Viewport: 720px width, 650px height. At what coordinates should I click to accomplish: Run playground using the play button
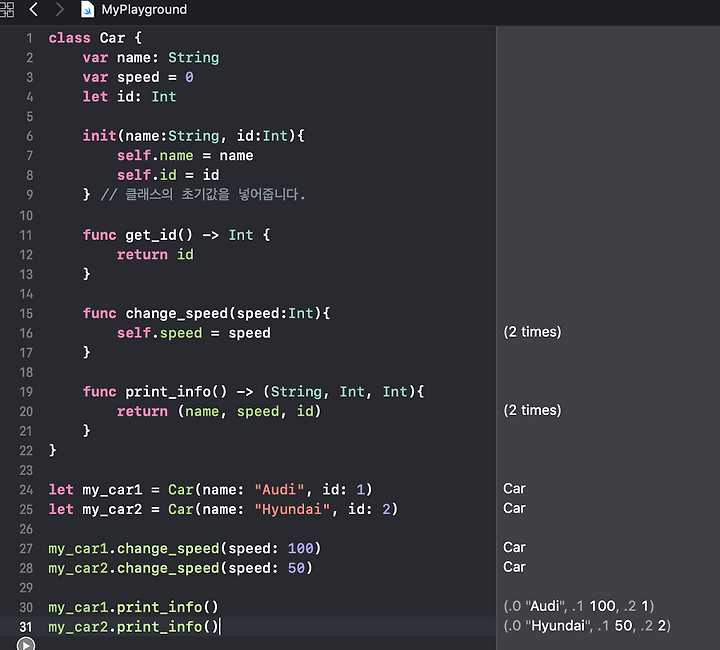[26, 644]
